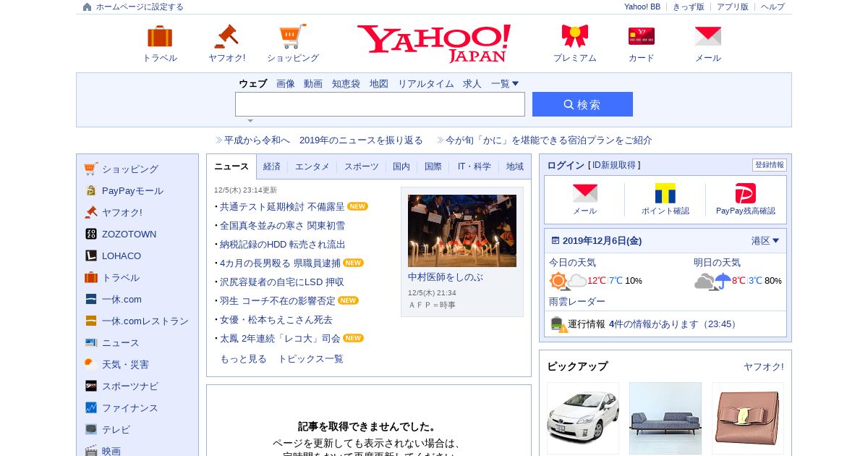The width and height of the screenshot is (868, 456).
Task: Click もっと見る under news list
Action: (x=243, y=358)
